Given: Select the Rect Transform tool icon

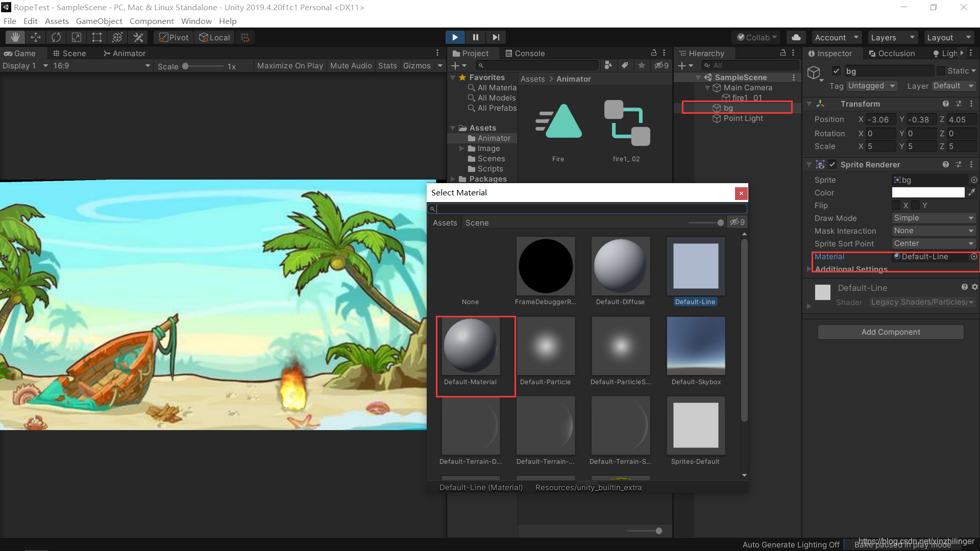Looking at the screenshot, I should click(97, 37).
